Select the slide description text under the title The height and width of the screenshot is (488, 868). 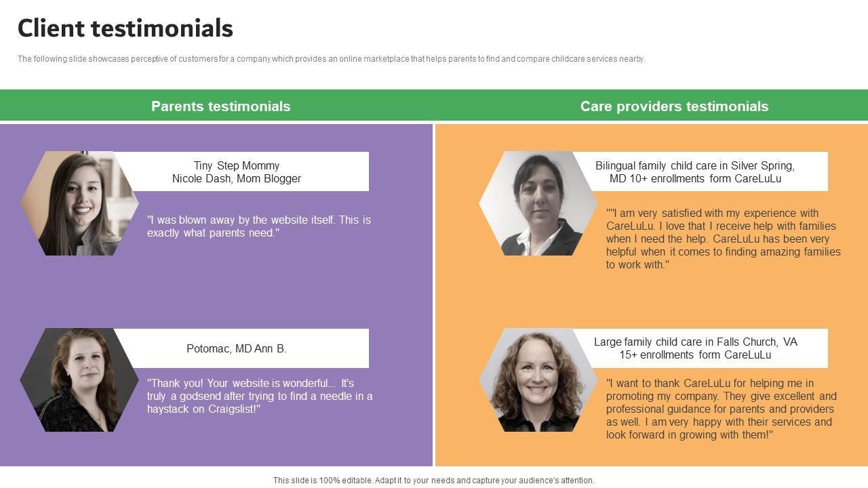331,59
